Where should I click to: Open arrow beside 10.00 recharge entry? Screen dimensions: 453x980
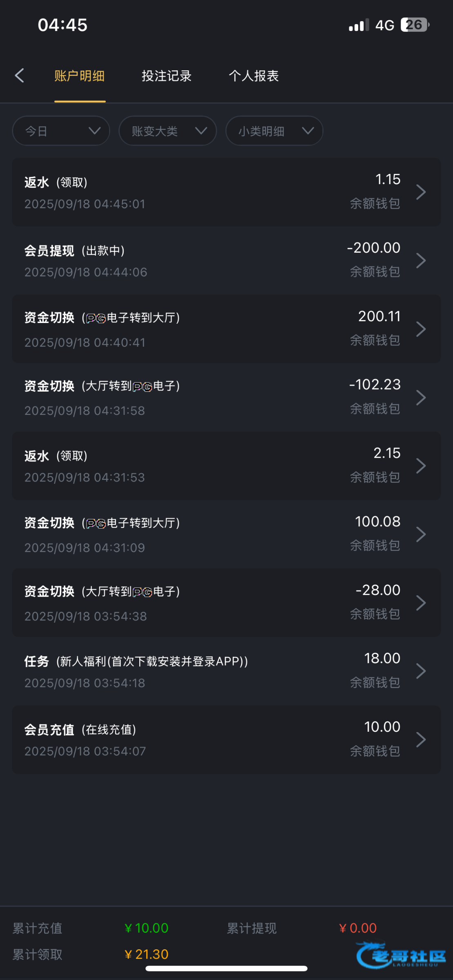[x=421, y=739]
